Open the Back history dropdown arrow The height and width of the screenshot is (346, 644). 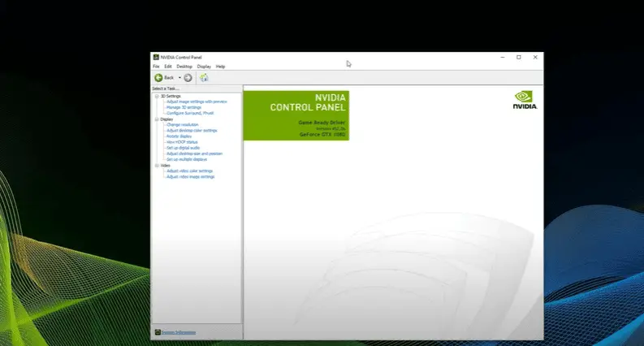pos(179,78)
